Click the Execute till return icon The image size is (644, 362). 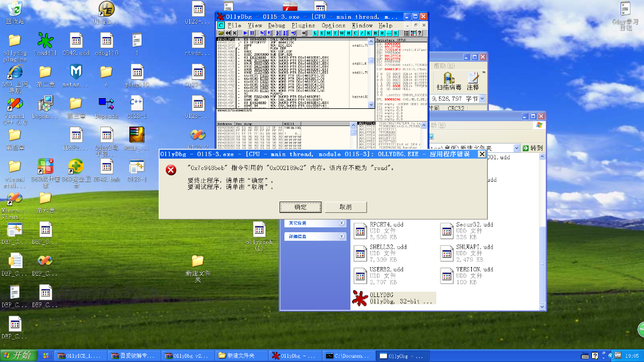point(294,33)
